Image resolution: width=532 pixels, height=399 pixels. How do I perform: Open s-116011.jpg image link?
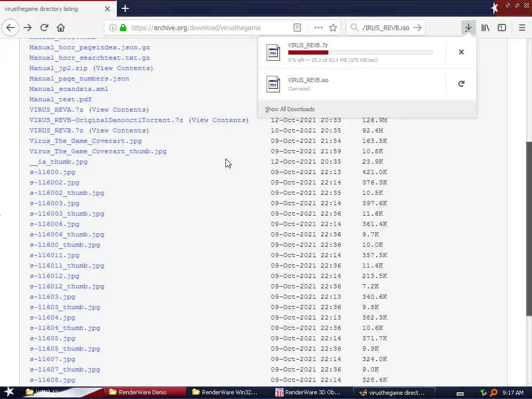point(54,255)
